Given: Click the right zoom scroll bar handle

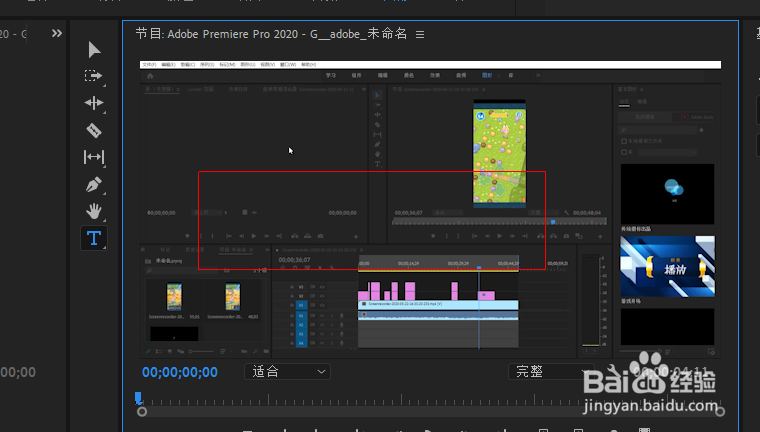Looking at the screenshot, I should (x=720, y=412).
